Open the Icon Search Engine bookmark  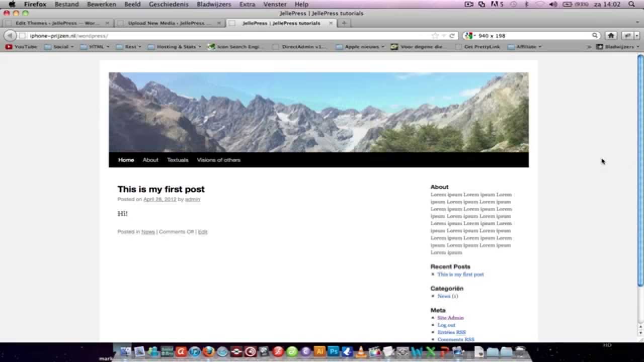[x=236, y=47]
